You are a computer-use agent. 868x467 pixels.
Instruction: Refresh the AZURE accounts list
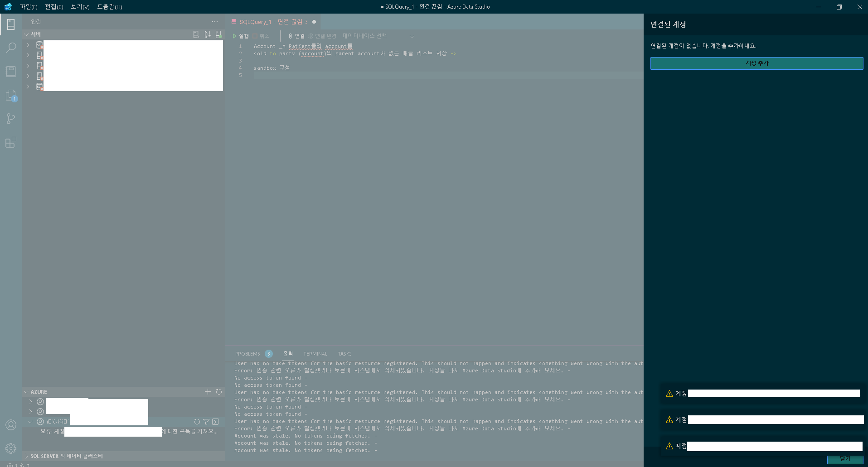coord(219,392)
